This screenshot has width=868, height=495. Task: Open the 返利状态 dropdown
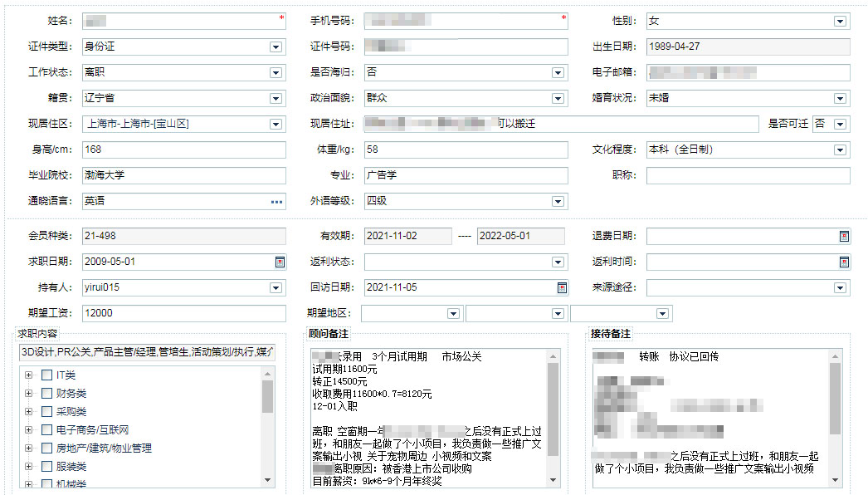(x=558, y=262)
